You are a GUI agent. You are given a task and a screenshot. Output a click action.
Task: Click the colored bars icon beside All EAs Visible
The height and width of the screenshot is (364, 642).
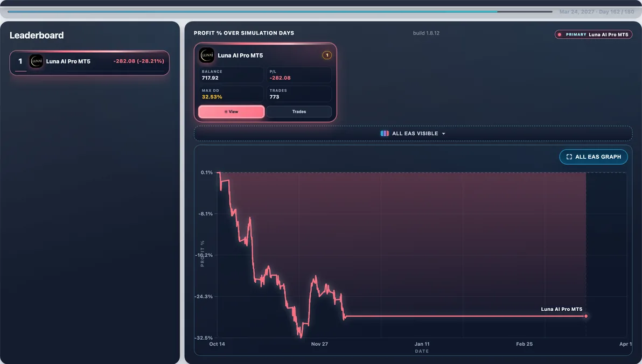[x=385, y=134]
